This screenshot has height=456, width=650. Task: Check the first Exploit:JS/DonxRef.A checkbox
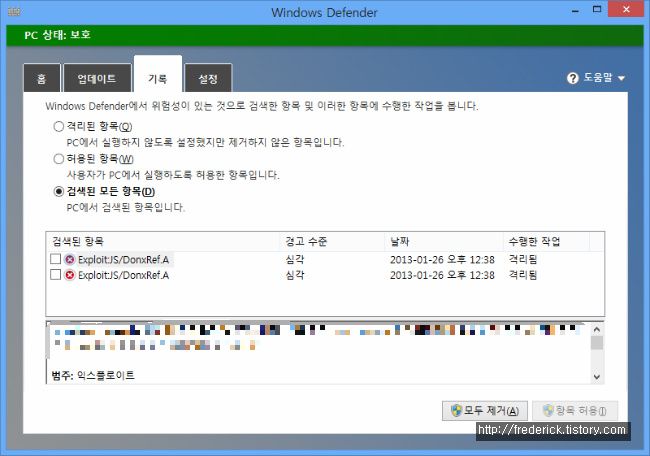click(56, 259)
